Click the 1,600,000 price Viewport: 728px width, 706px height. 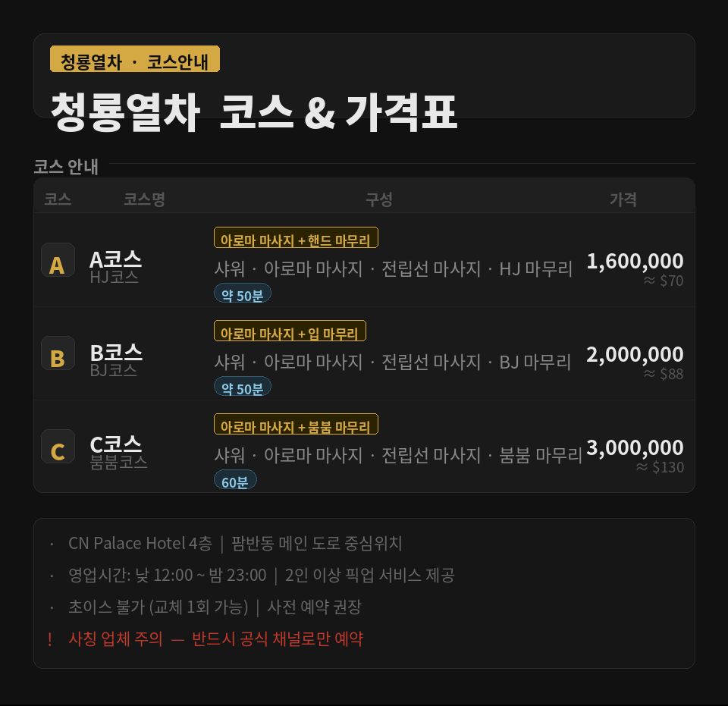pos(635,262)
